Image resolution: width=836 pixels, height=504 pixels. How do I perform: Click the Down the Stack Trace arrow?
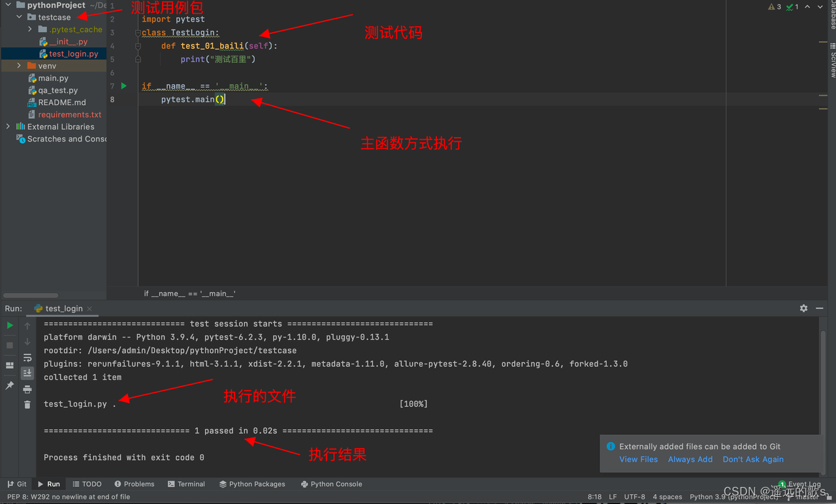tap(27, 341)
